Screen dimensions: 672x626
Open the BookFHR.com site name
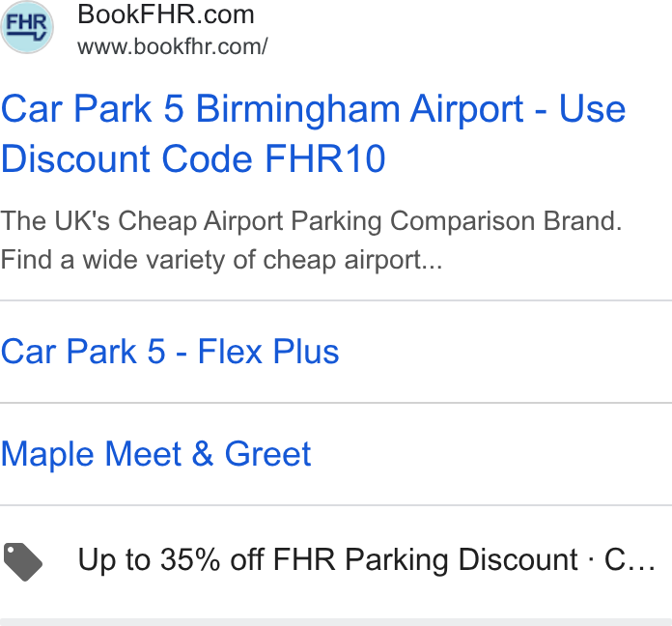(x=166, y=14)
